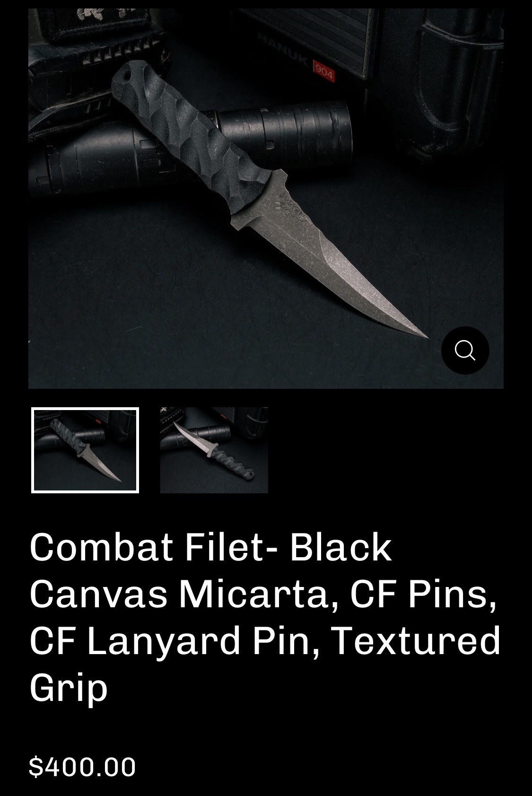Click Textured in the product title

click(x=416, y=641)
